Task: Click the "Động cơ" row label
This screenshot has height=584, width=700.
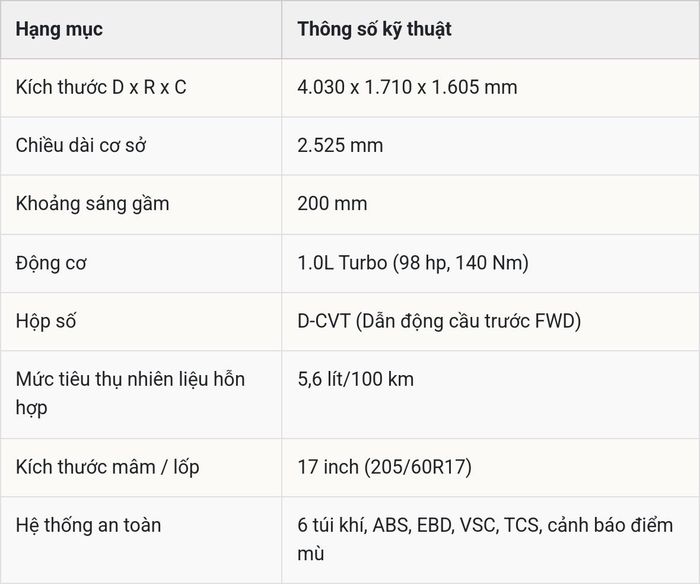Action: click(x=51, y=263)
